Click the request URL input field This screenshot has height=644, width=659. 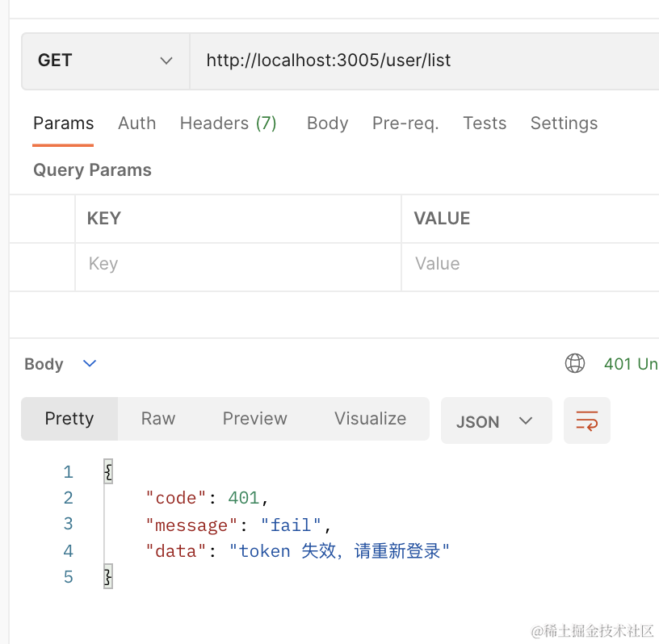tap(420, 61)
